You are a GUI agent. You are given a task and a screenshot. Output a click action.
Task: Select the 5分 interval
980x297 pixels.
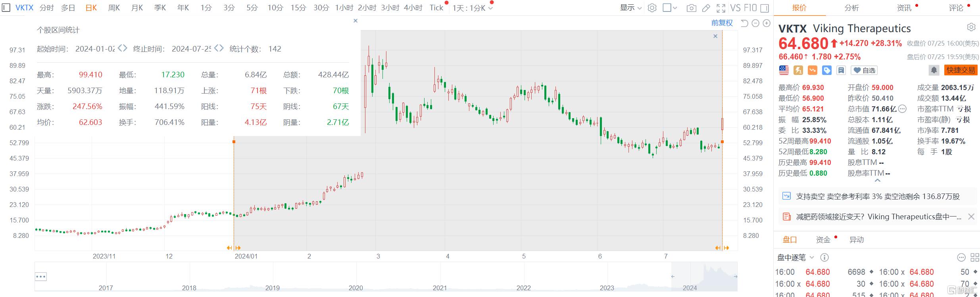tap(252, 8)
